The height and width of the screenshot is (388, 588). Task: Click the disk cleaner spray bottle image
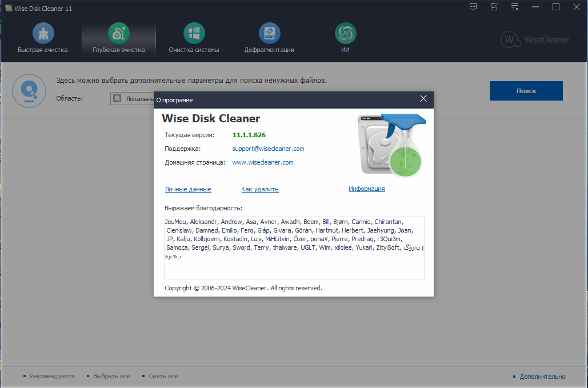pyautogui.click(x=391, y=145)
